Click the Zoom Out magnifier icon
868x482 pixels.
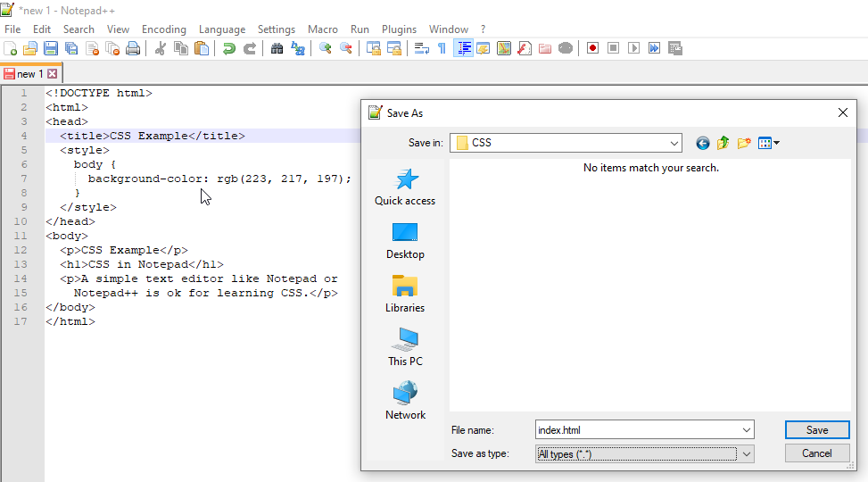point(346,49)
